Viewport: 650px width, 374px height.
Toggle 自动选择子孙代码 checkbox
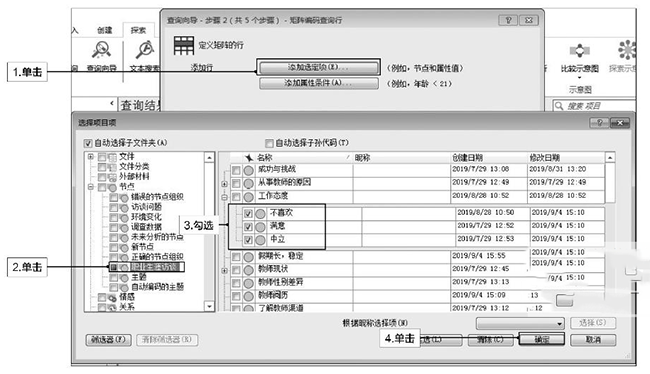[x=269, y=143]
